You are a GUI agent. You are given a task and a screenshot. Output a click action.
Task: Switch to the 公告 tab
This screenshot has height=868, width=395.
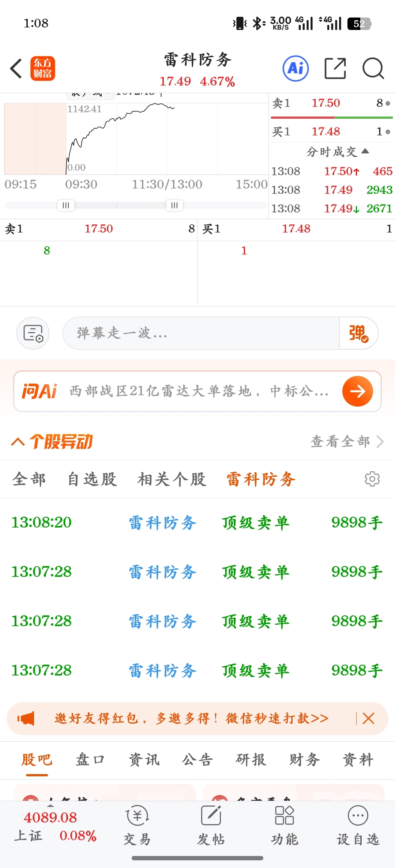[x=197, y=760]
